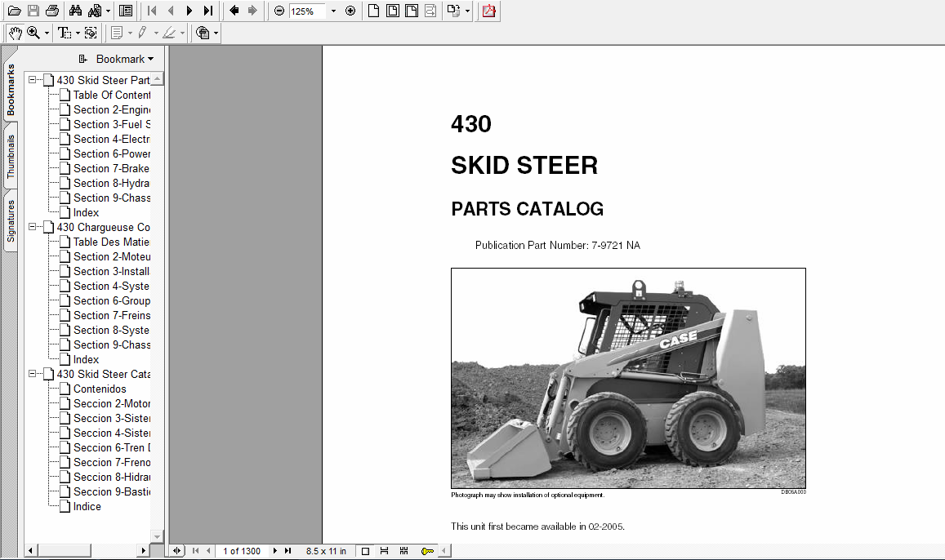Open a file with the Open folder icon
This screenshot has width=945, height=560.
point(15,11)
